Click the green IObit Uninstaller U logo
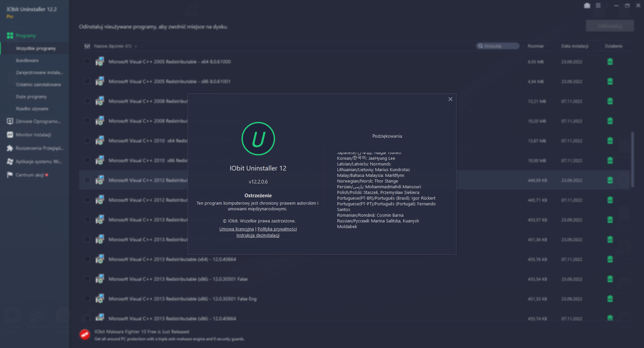The height and width of the screenshot is (348, 644). (x=258, y=139)
